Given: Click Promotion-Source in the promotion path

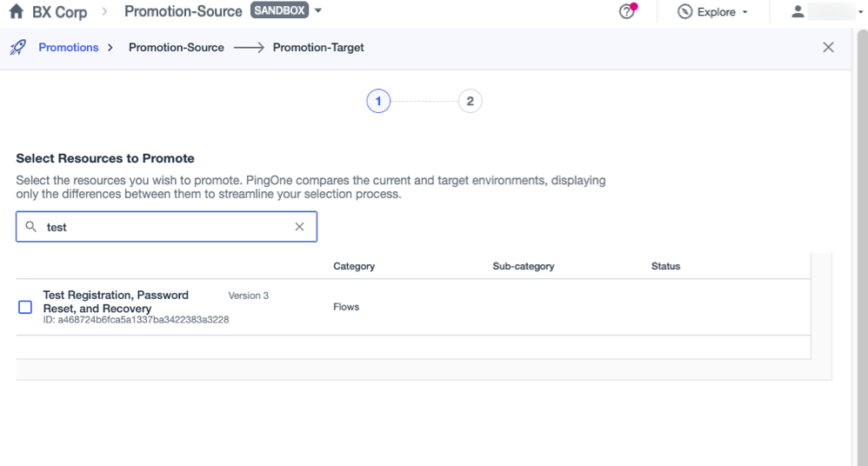Looking at the screenshot, I should pyautogui.click(x=176, y=48).
